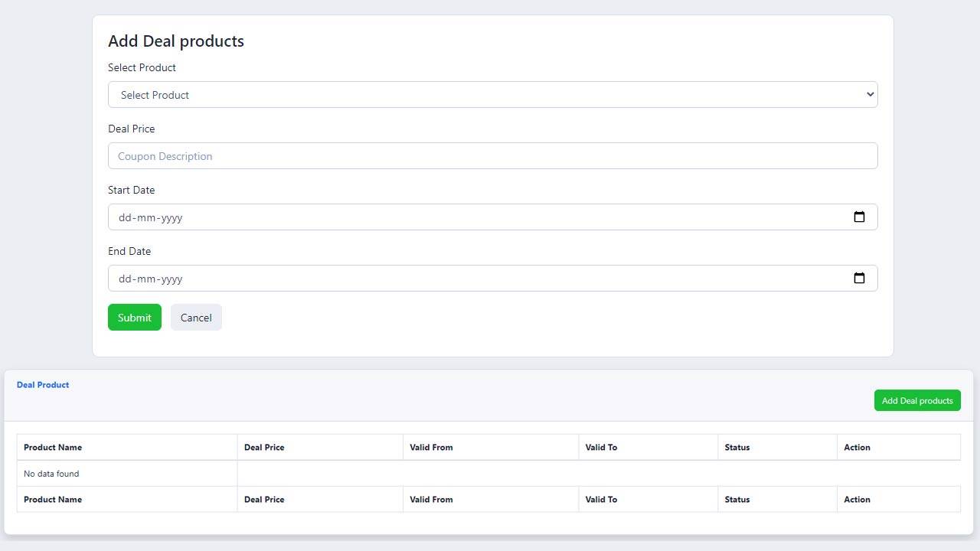Image resolution: width=980 pixels, height=551 pixels.
Task: Cancel the Add Deal products form
Action: 196,318
